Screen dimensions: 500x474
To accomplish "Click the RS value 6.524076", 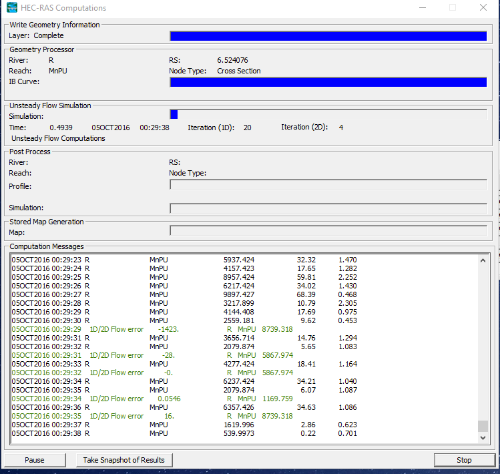I will click(233, 60).
